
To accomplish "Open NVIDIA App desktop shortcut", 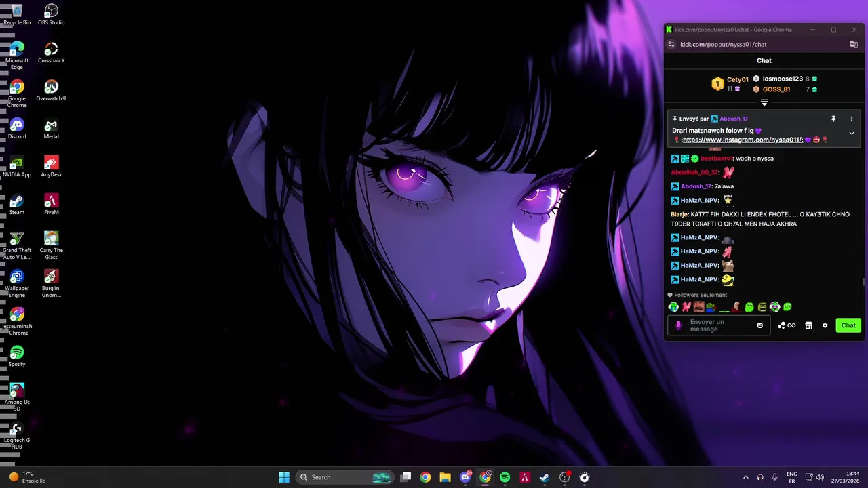I will [17, 167].
